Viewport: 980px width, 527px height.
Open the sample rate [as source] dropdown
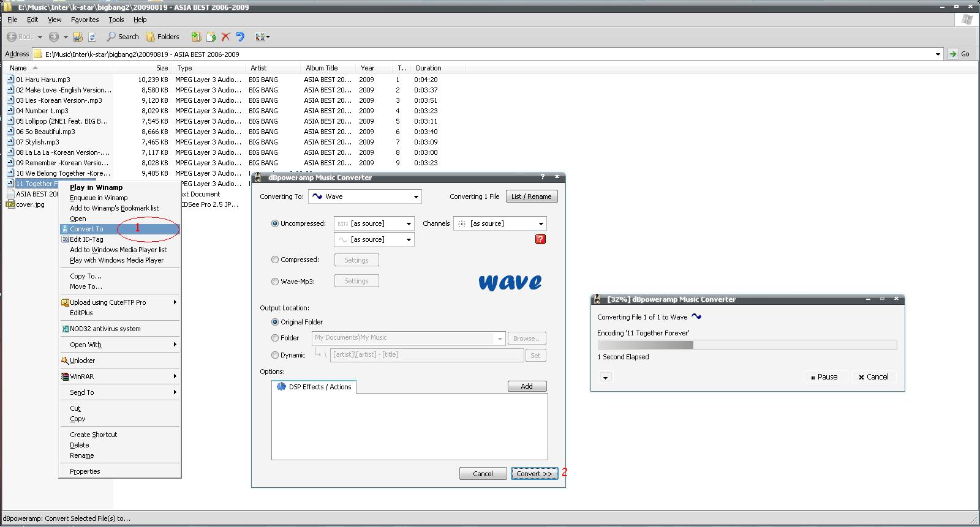(374, 239)
